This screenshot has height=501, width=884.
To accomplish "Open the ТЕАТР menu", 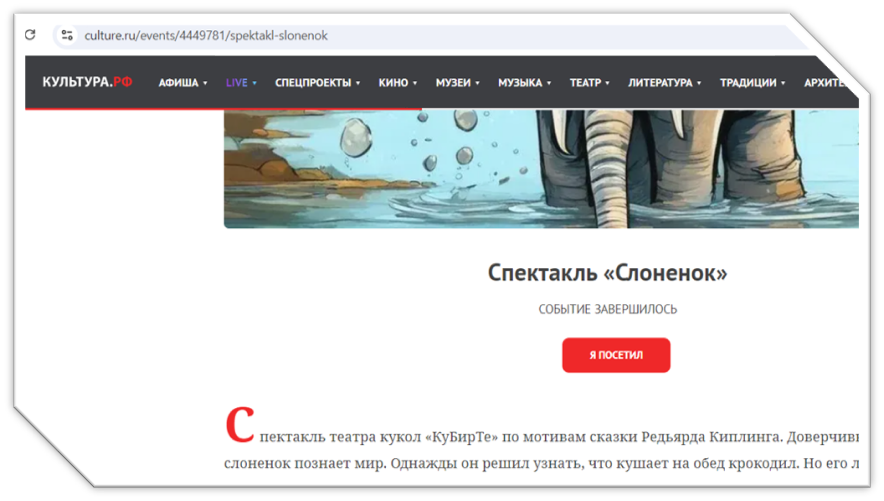I will click(x=585, y=83).
